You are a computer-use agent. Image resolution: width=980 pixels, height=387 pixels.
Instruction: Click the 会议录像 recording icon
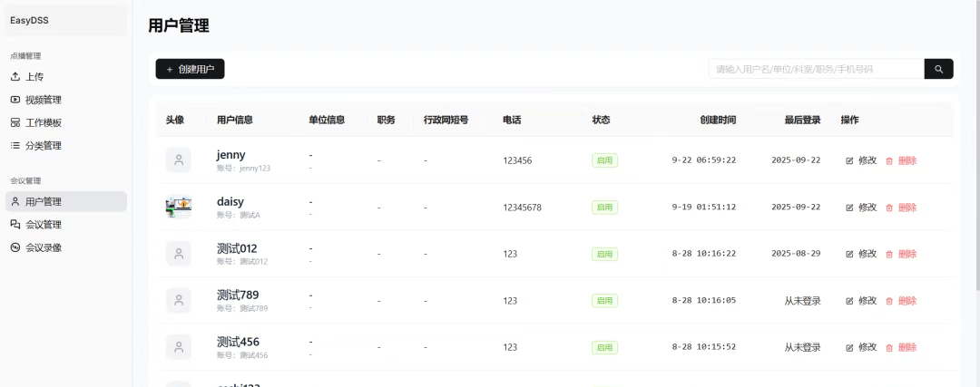[15, 247]
